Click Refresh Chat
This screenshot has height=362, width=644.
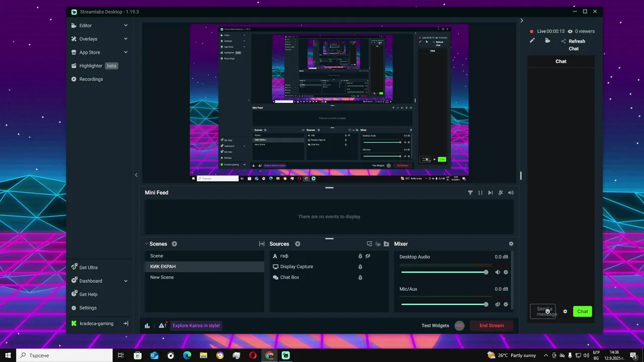pos(577,45)
